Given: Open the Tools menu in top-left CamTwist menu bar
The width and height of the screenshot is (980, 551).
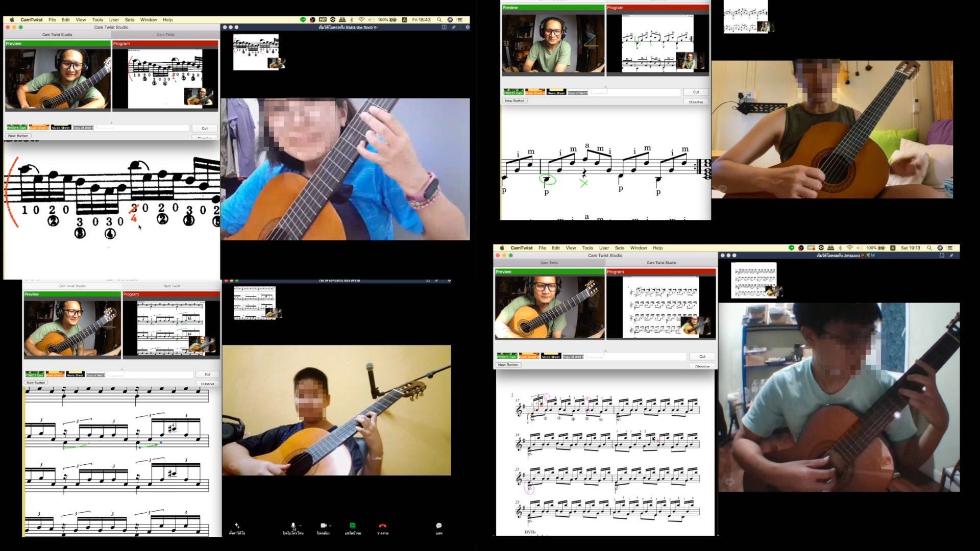Looking at the screenshot, I should (x=97, y=20).
